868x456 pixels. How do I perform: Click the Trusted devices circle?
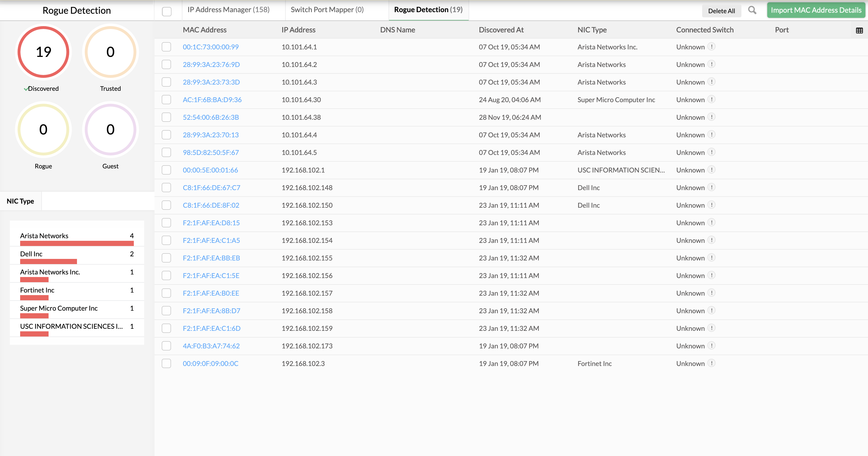(x=110, y=52)
